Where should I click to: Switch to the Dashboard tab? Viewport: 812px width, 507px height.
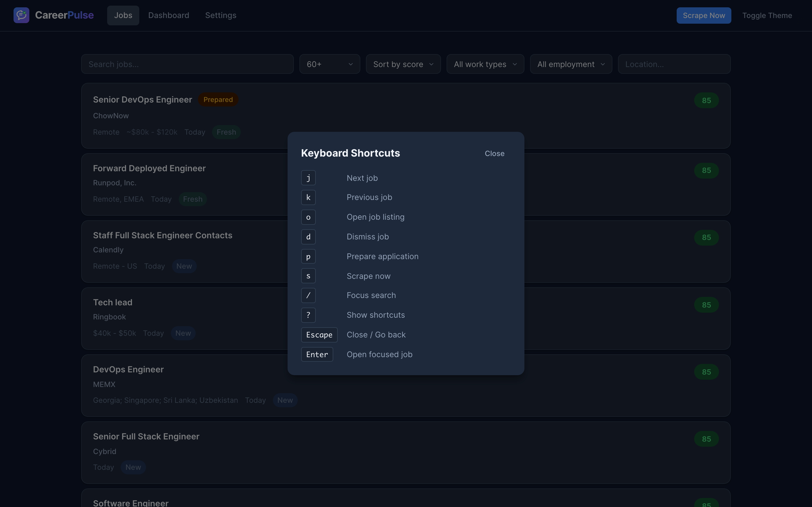[169, 15]
